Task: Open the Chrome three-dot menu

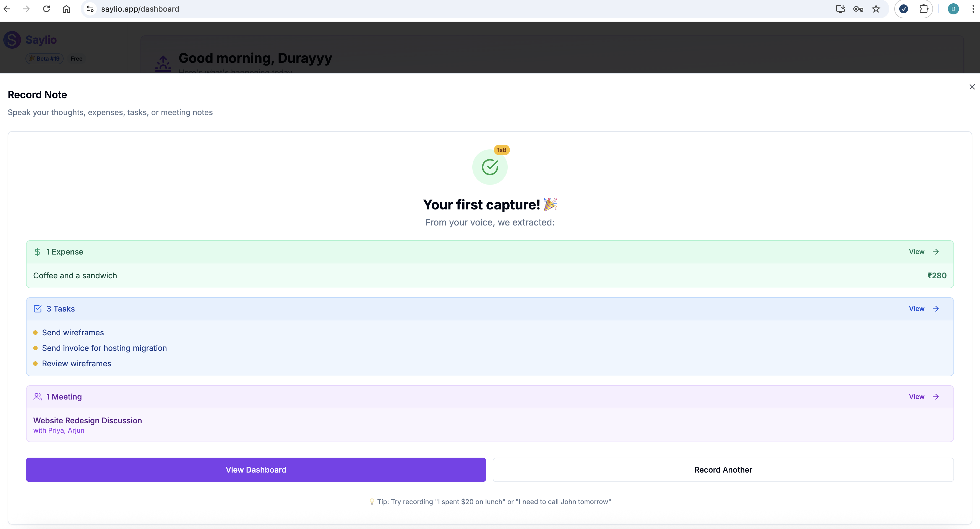Action: point(973,9)
